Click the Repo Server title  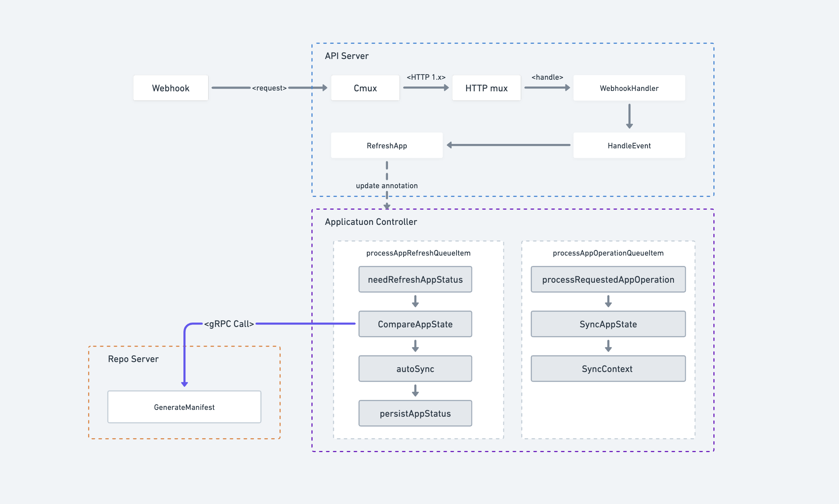[133, 359]
